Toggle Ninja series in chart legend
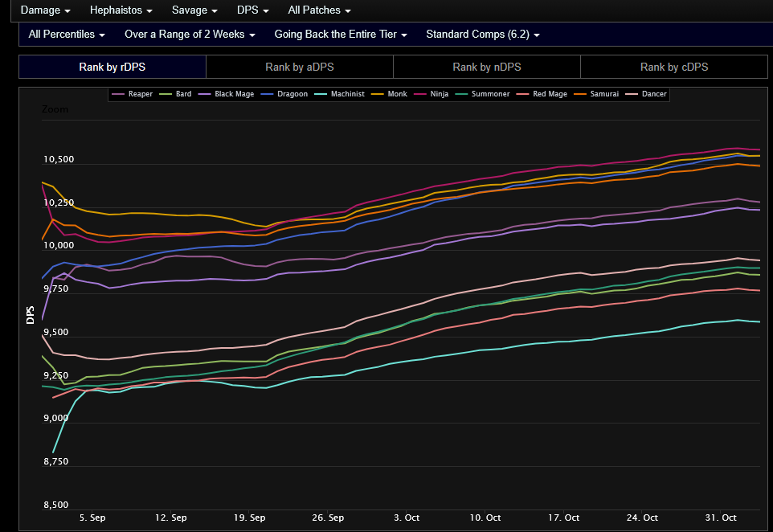The height and width of the screenshot is (532, 773). click(431, 94)
